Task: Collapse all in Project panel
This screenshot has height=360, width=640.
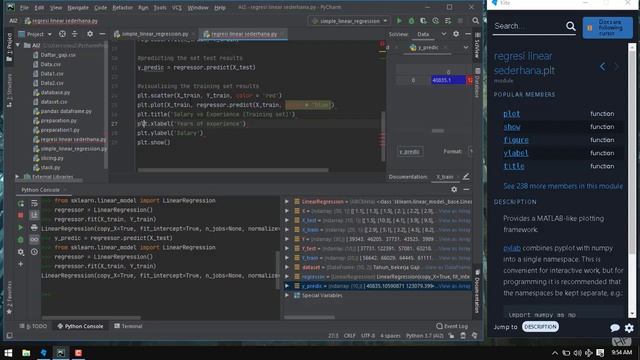Action: click(75, 34)
